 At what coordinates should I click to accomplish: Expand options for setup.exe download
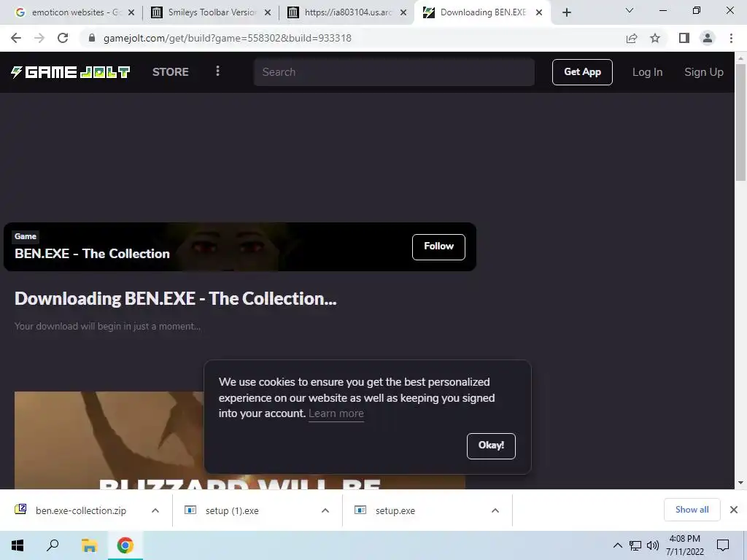[495, 510]
